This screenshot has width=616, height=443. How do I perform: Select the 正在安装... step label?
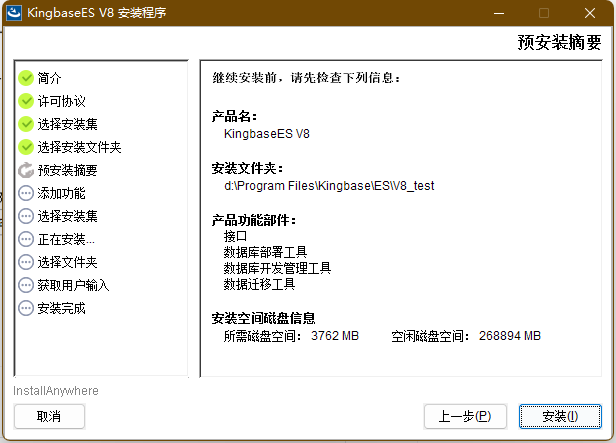(66, 239)
